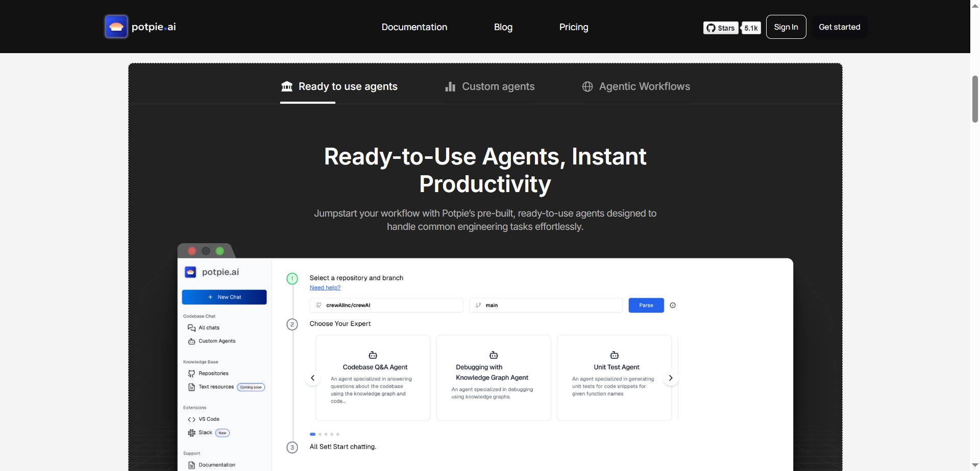Screen dimensions: 980x471
Task: Click the scrollbar down arrow
Action: (x=975, y=465)
